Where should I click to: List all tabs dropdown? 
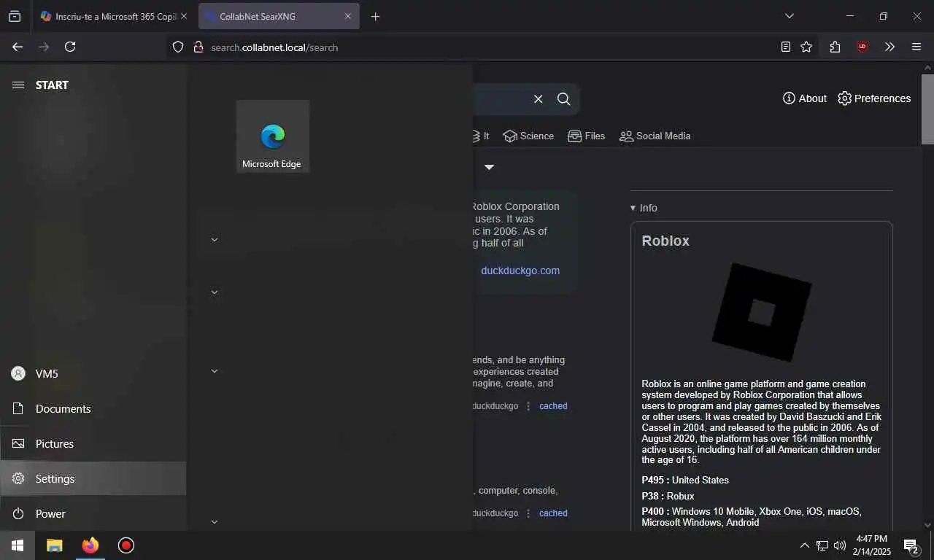(790, 16)
